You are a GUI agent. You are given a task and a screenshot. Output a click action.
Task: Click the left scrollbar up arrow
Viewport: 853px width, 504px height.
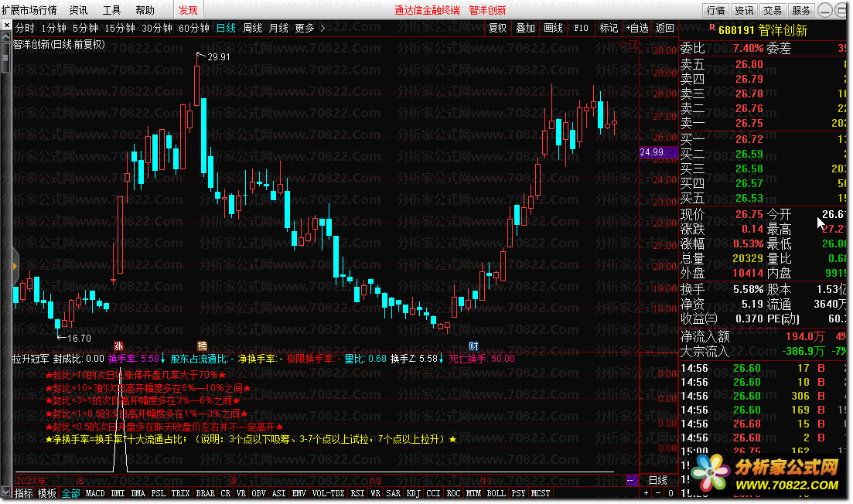pos(6,36)
